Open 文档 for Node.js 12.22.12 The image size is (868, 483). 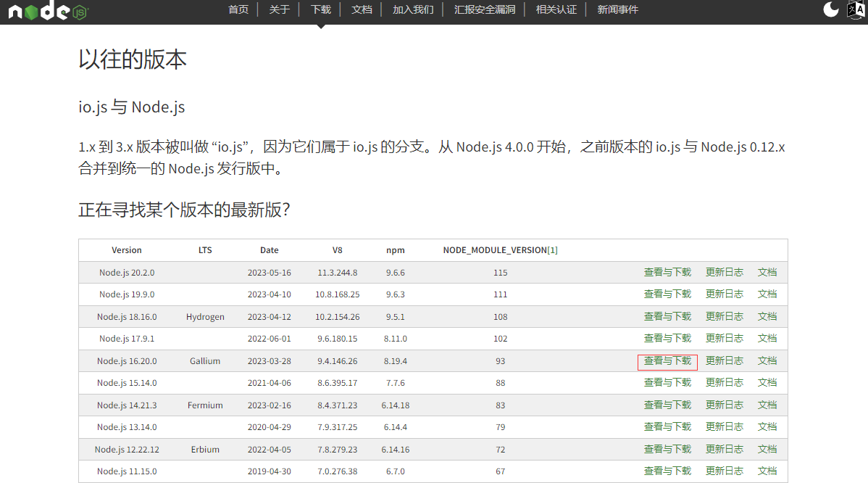pos(767,449)
